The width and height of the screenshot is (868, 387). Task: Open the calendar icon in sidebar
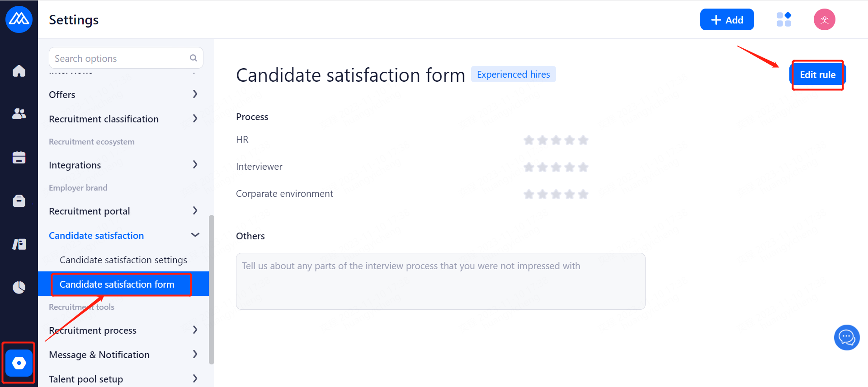point(19,157)
